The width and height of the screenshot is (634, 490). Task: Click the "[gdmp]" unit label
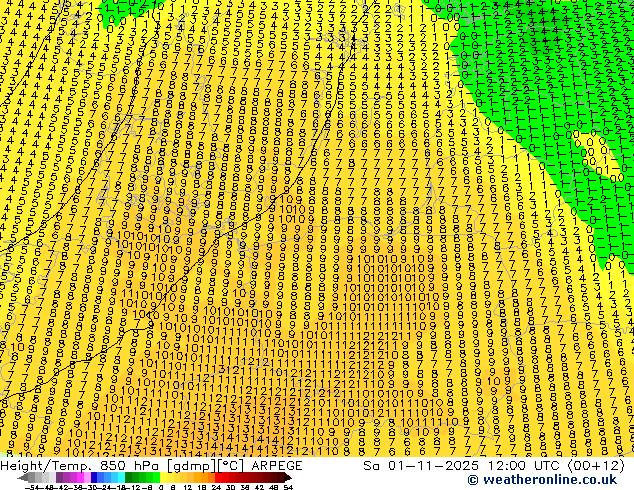click(191, 466)
